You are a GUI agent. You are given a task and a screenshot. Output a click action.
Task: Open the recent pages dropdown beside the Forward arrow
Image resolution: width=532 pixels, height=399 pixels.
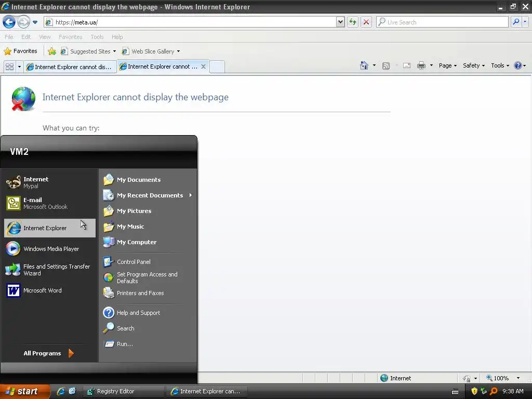(35, 22)
